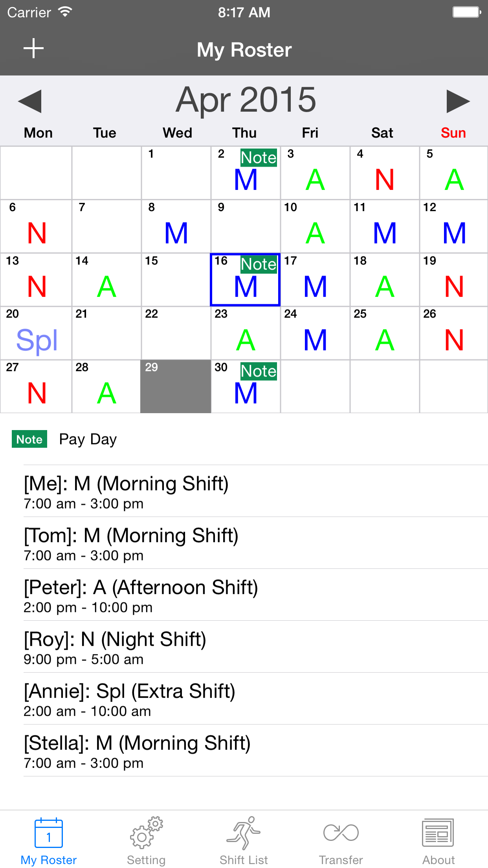Viewport: 488px width, 868px height.
Task: Select April 6 Night shift day
Action: click(x=36, y=226)
